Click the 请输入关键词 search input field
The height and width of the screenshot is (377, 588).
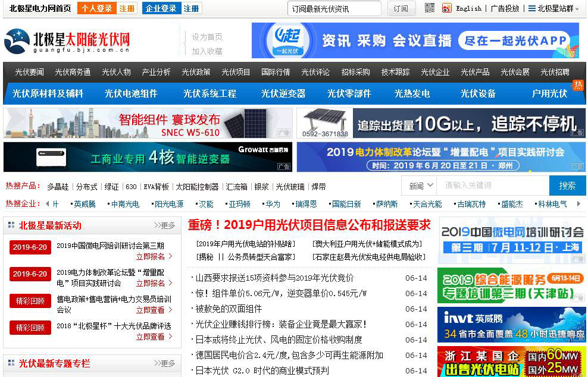[x=493, y=186]
